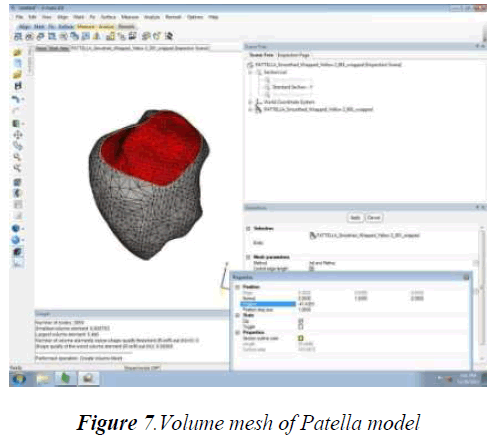Select the Main Work Area tab
The height and width of the screenshot is (438, 492).
pos(52,48)
